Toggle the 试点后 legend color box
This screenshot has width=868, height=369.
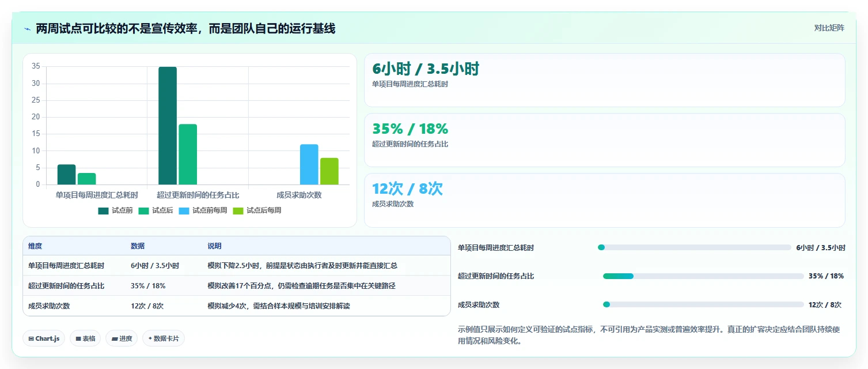pos(143,211)
